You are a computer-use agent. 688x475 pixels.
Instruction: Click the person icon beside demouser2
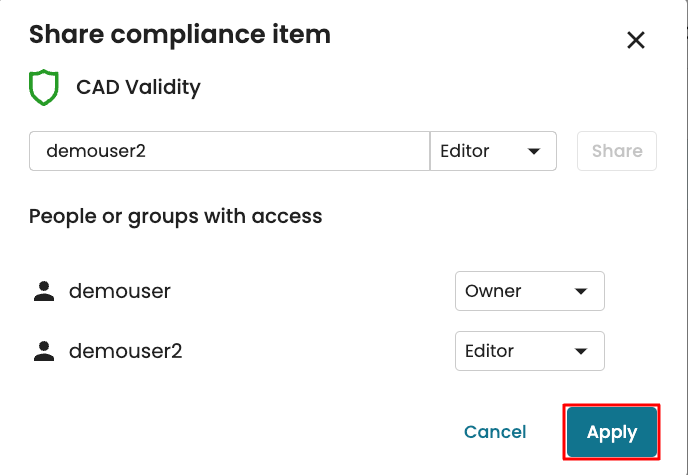(43, 351)
